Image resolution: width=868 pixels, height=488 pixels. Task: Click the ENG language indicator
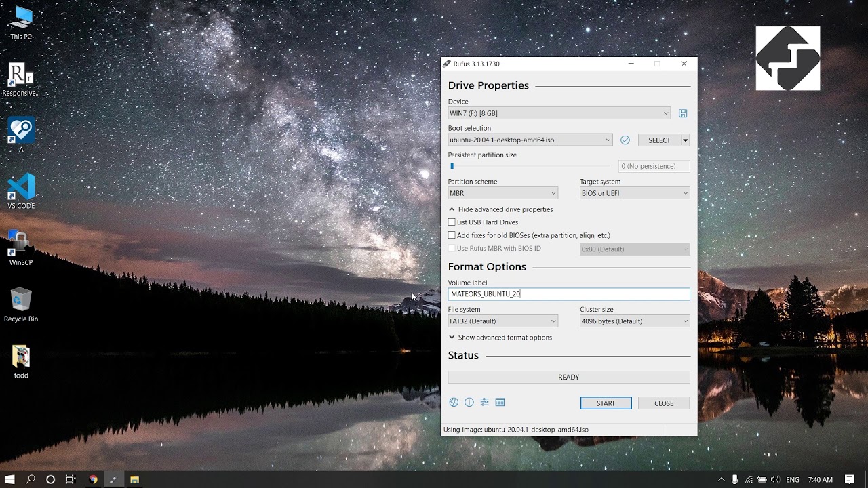[x=792, y=479]
